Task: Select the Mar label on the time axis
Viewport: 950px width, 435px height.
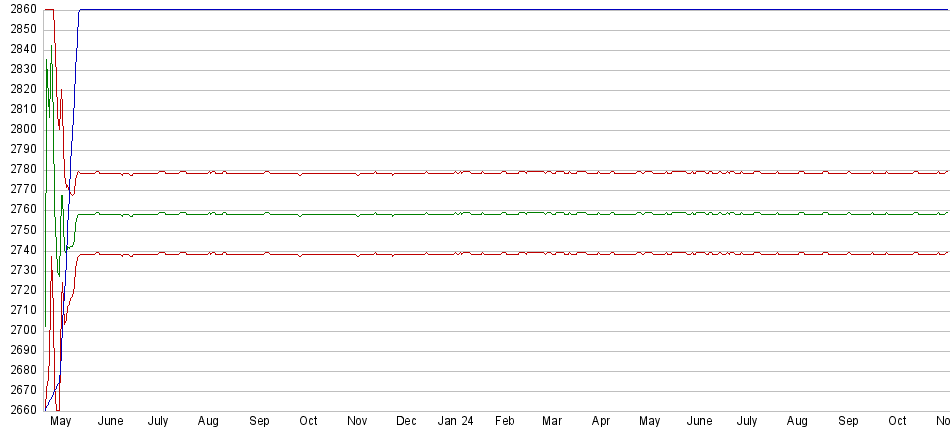Action: [552, 422]
